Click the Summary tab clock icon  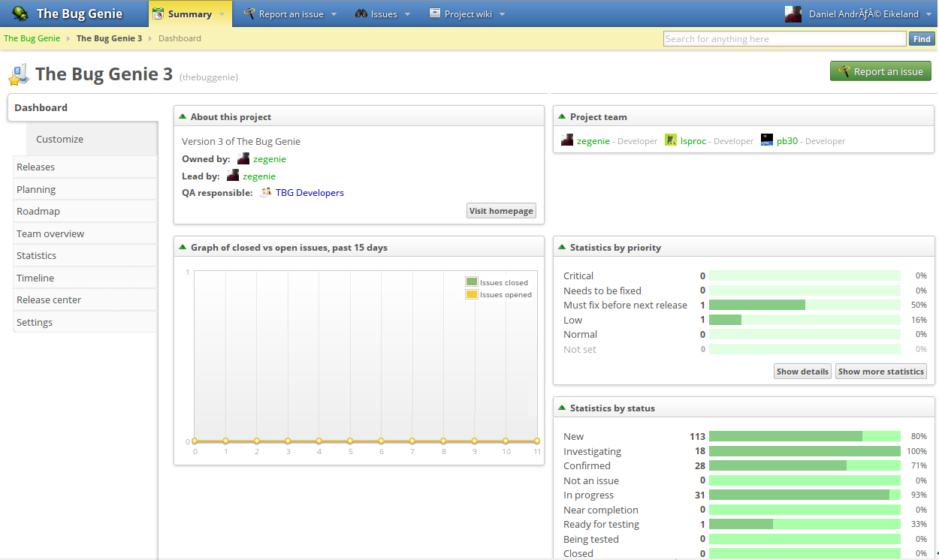[x=159, y=14]
